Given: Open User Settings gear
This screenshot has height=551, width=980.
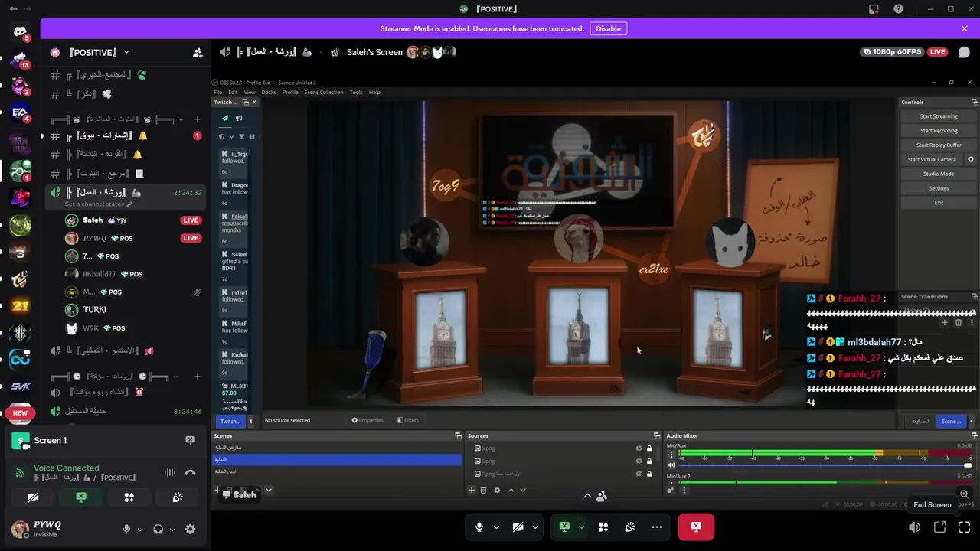Looking at the screenshot, I should point(191,529).
